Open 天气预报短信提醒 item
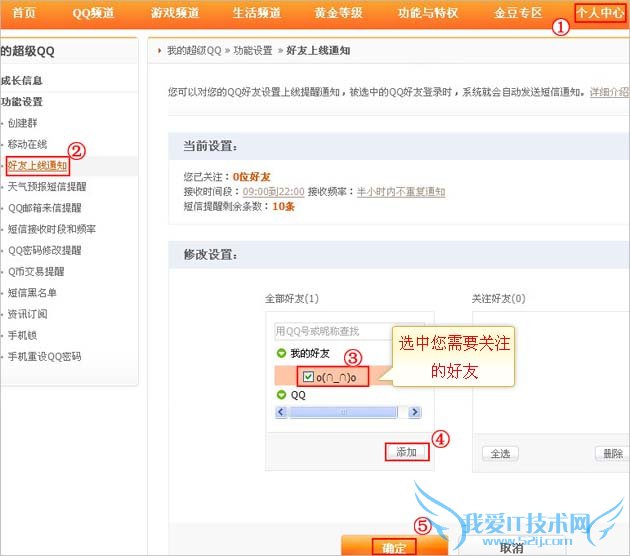The width and height of the screenshot is (630, 556). pyautogui.click(x=47, y=186)
